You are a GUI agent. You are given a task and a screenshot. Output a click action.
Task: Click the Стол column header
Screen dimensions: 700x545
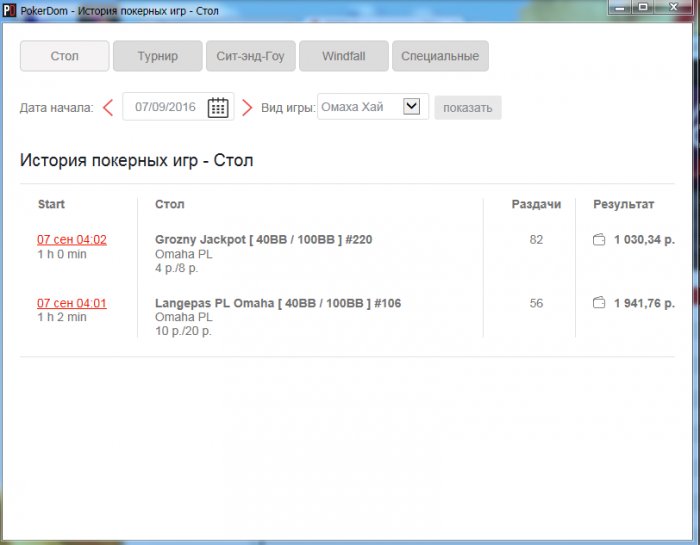(x=170, y=204)
